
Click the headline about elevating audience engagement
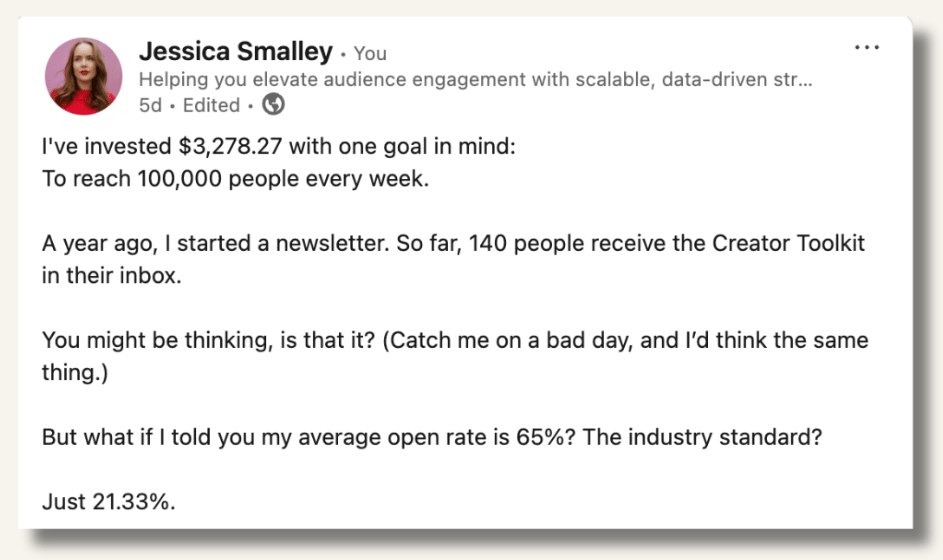(x=475, y=79)
